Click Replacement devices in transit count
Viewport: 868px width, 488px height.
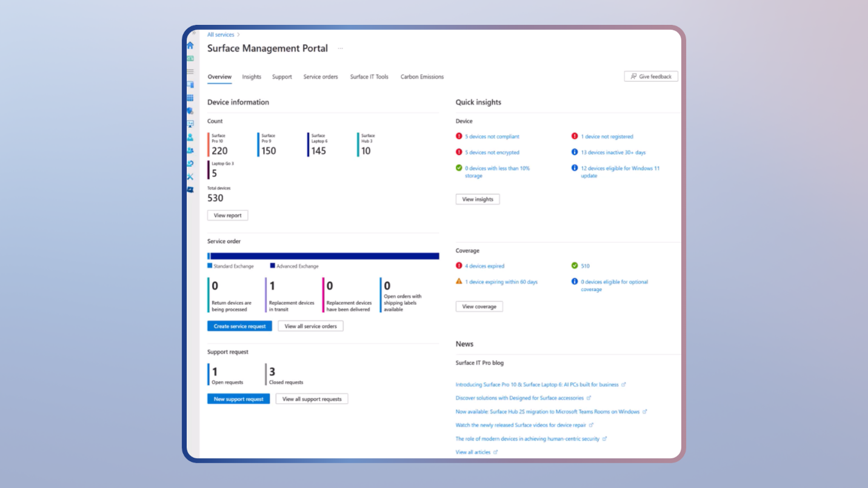point(272,286)
